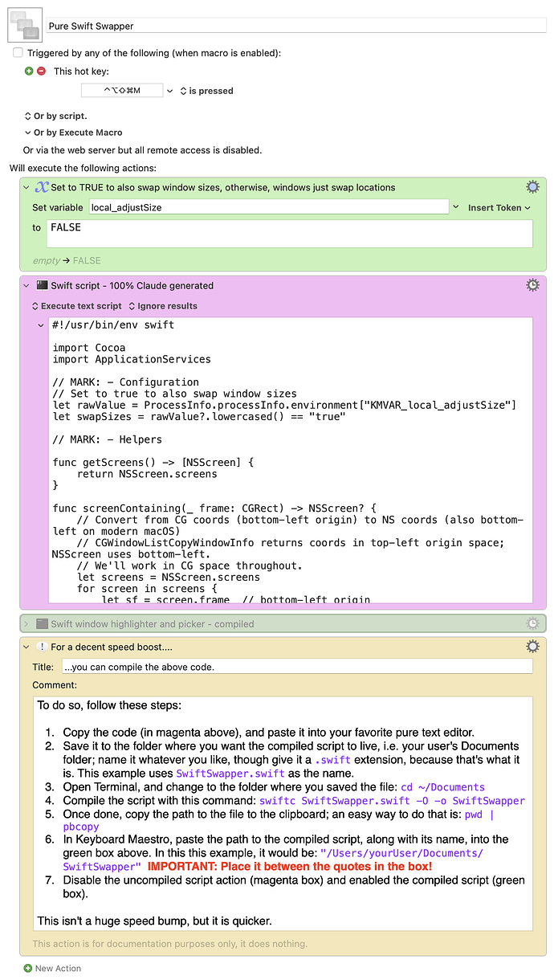Viewport: 554px width, 980px height.
Task: Toggle the 'Triggered by any of the following' checkbox
Action: pyautogui.click(x=18, y=53)
